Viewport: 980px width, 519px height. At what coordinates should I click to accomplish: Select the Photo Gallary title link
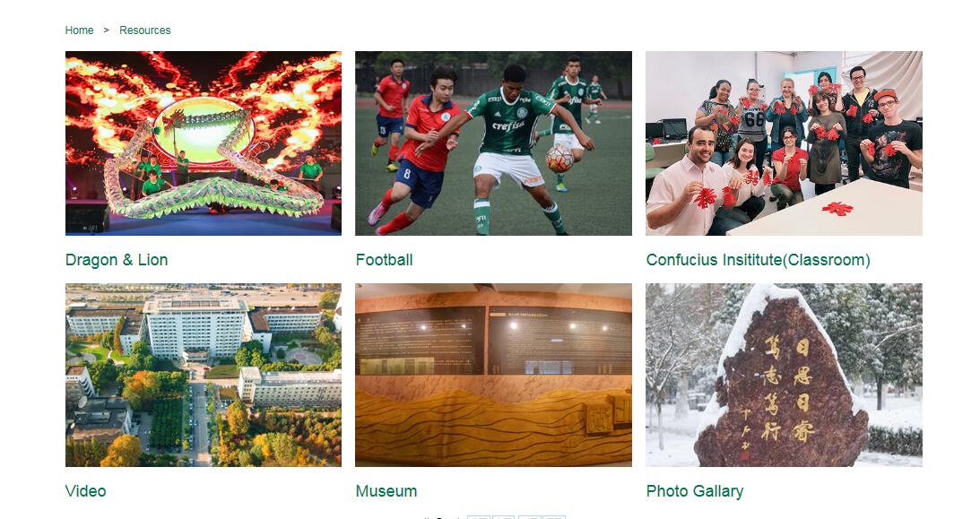[x=695, y=491]
